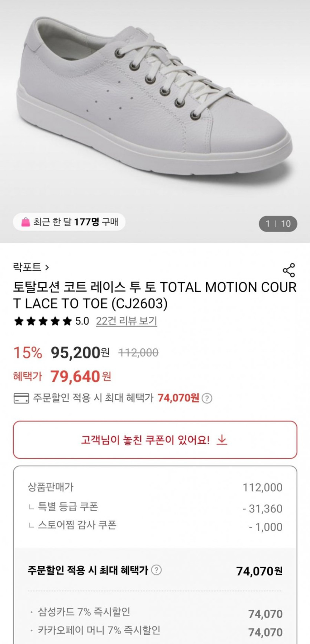Screen dimensions: 310x644
Task: Tap help icon beside 최대 혜택가 74,070원
Action: (207, 398)
